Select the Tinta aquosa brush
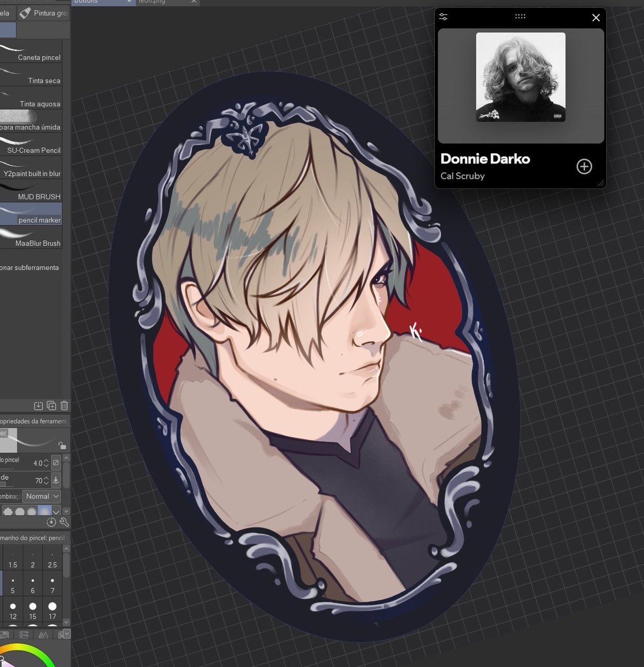The width and height of the screenshot is (644, 667). coord(31,99)
